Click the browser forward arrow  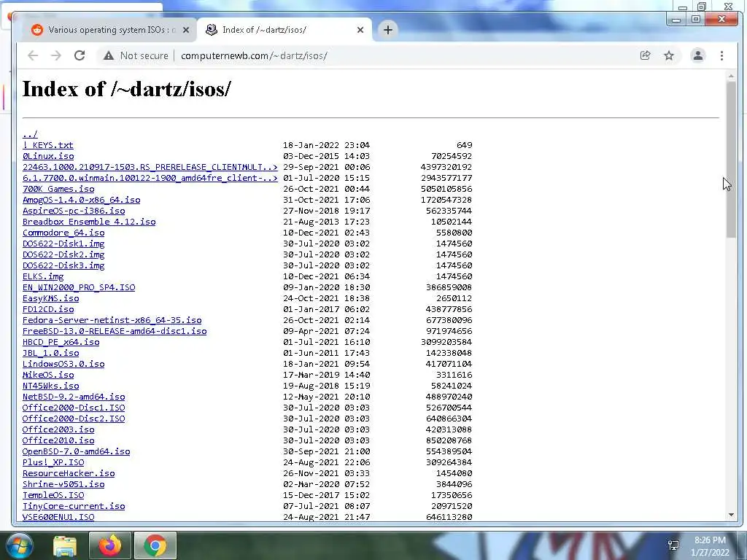point(56,55)
